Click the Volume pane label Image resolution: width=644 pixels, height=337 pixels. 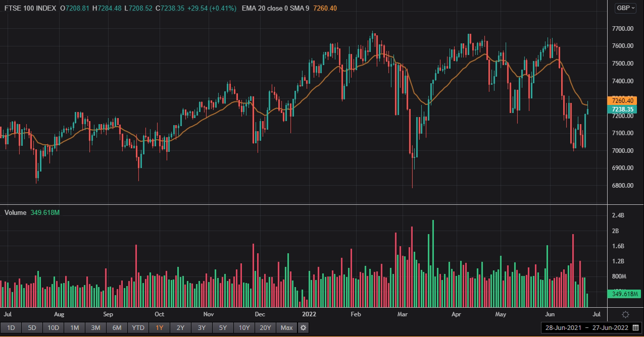pos(15,213)
